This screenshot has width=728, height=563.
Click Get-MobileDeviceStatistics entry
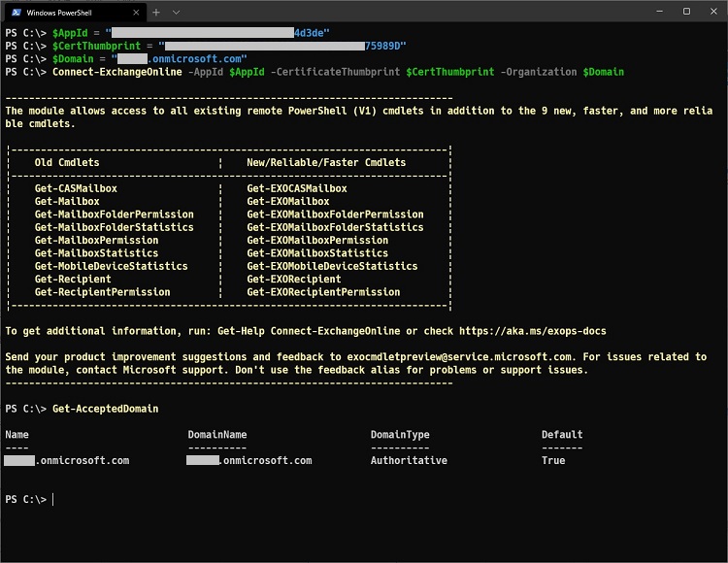pyautogui.click(x=111, y=266)
